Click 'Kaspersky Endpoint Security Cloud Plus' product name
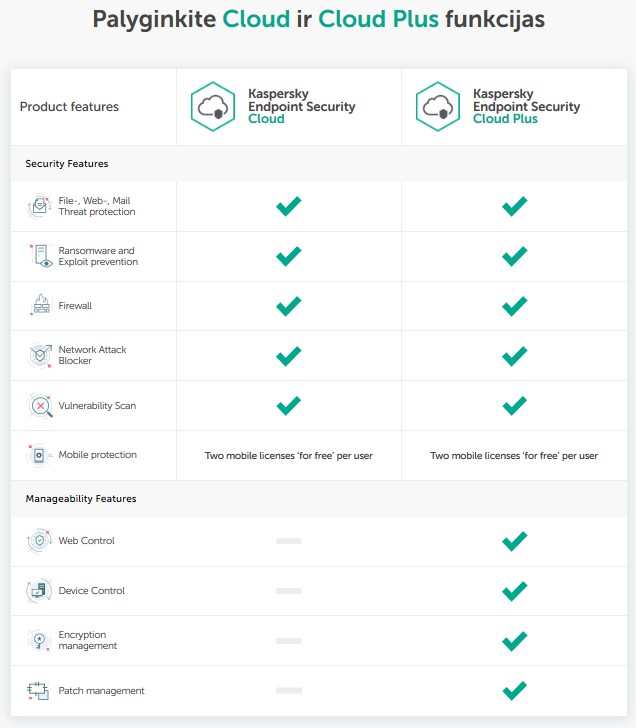636x728 pixels. click(x=526, y=106)
